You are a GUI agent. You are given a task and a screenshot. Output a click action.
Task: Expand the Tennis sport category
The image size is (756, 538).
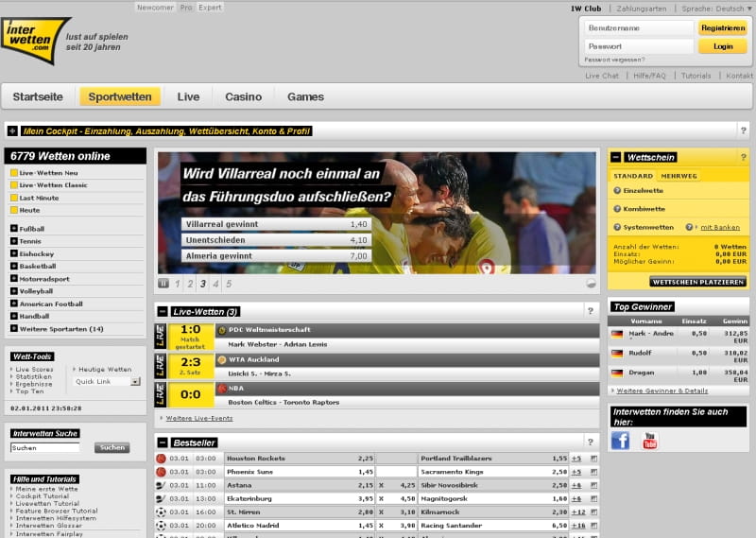[x=14, y=241]
